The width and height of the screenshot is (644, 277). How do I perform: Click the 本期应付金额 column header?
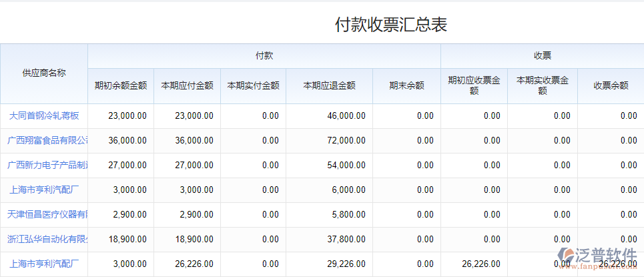click(187, 85)
